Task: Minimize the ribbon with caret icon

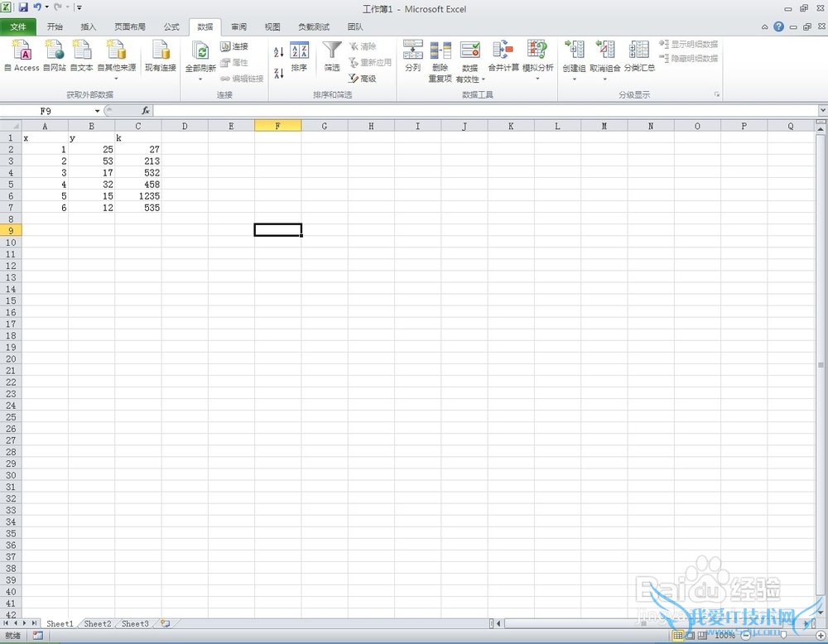Action: pos(764,27)
